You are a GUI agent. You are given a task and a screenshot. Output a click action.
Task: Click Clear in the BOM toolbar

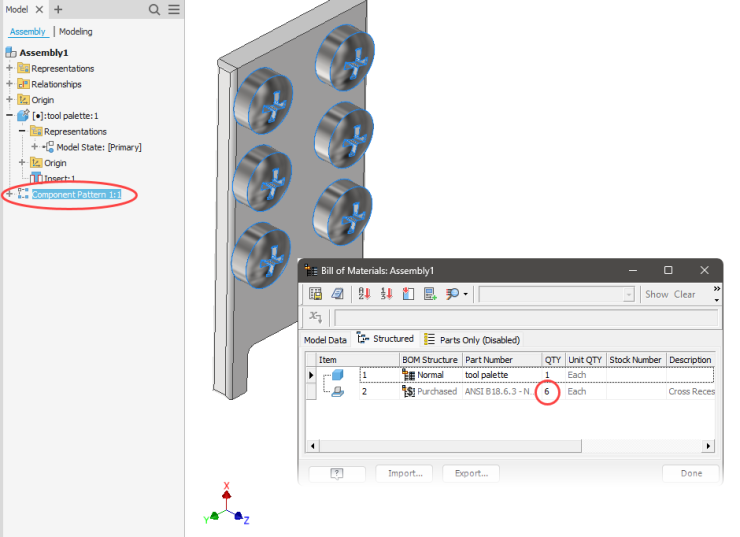coord(684,294)
